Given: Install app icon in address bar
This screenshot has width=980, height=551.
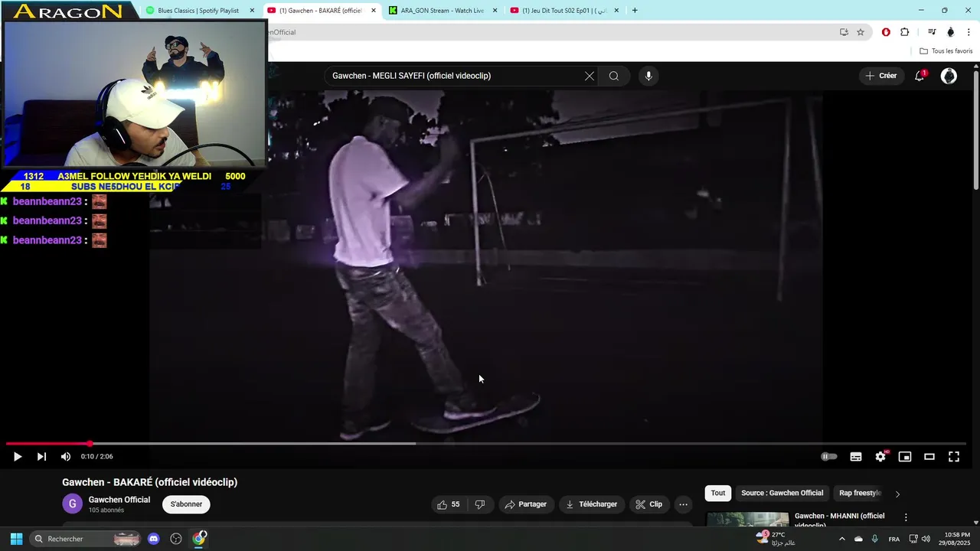Looking at the screenshot, I should click(x=844, y=32).
